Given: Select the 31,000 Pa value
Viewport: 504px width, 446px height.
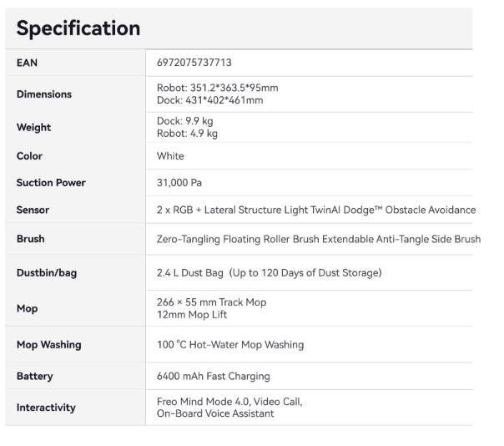Looking at the screenshot, I should (x=179, y=183).
